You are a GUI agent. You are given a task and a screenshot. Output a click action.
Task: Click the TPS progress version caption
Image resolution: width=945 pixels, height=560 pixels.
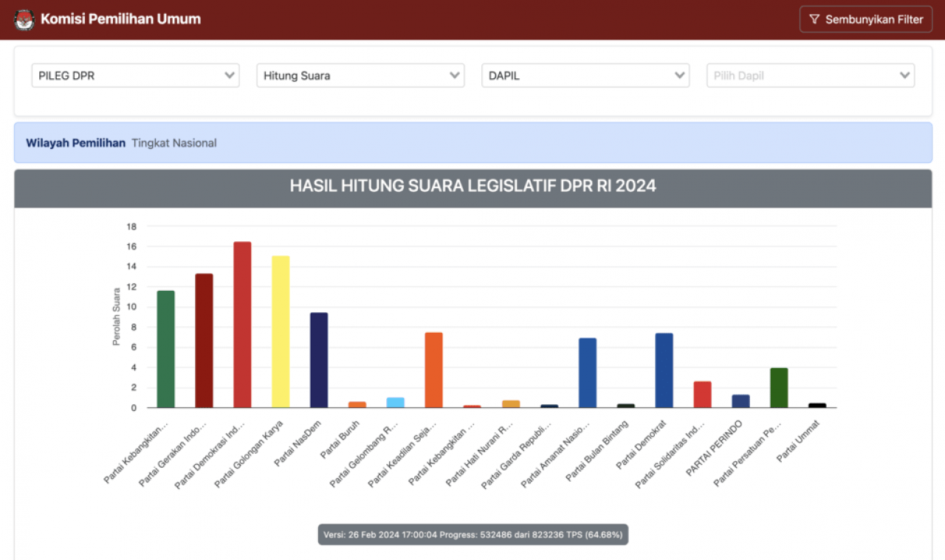pos(472,534)
